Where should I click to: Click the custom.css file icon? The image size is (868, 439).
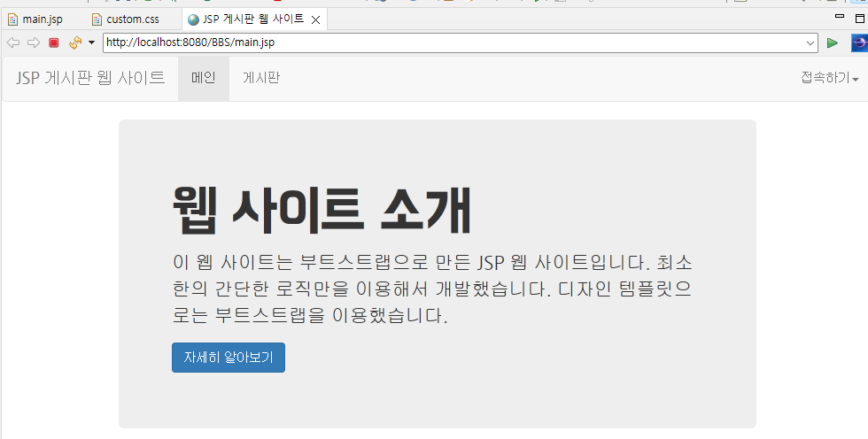97,19
